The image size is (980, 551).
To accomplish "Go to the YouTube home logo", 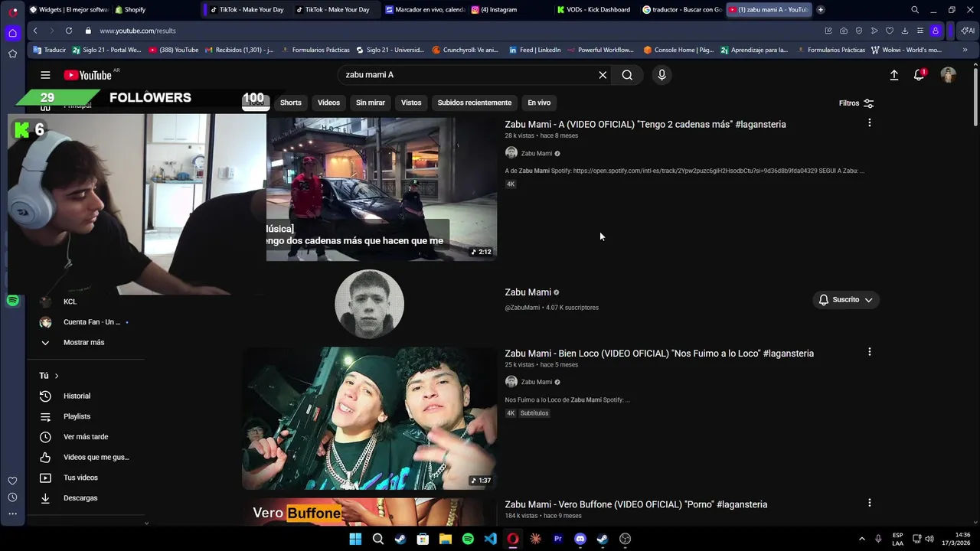I will (x=88, y=75).
